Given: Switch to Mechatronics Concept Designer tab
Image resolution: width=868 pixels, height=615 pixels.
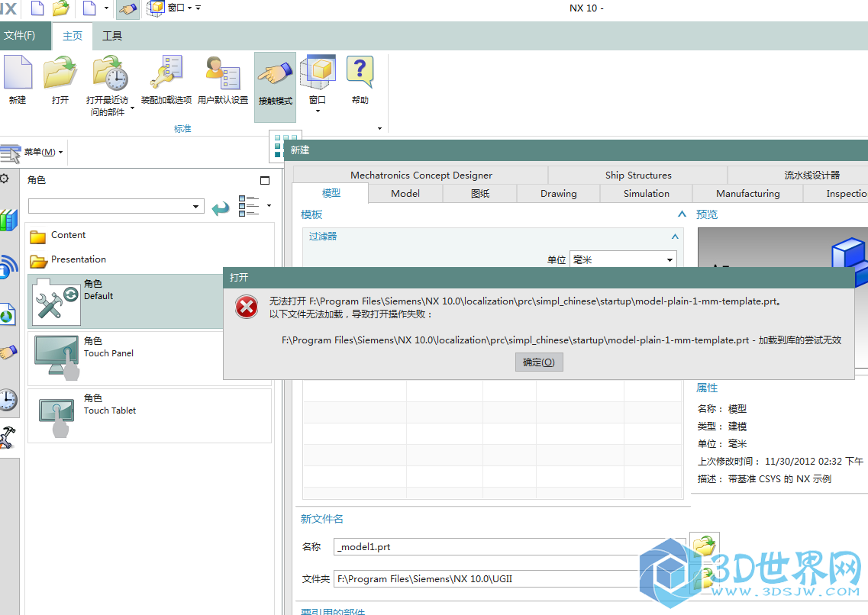Looking at the screenshot, I should coord(421,175).
